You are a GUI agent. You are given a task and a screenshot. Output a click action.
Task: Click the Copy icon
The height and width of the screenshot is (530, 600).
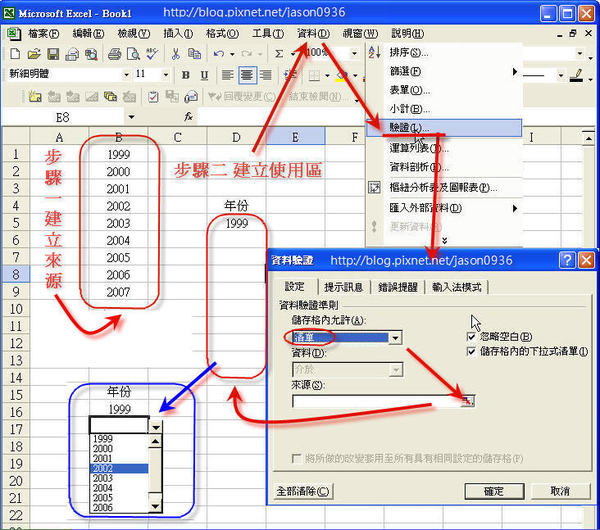click(x=194, y=54)
